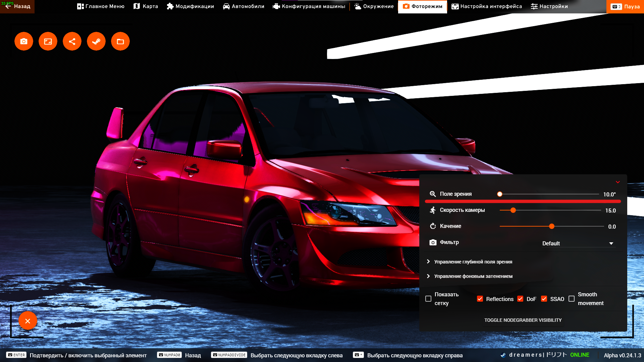Screen dimensions: 644x362
Task: Click the orange share screenshot icon
Action: pyautogui.click(x=72, y=41)
